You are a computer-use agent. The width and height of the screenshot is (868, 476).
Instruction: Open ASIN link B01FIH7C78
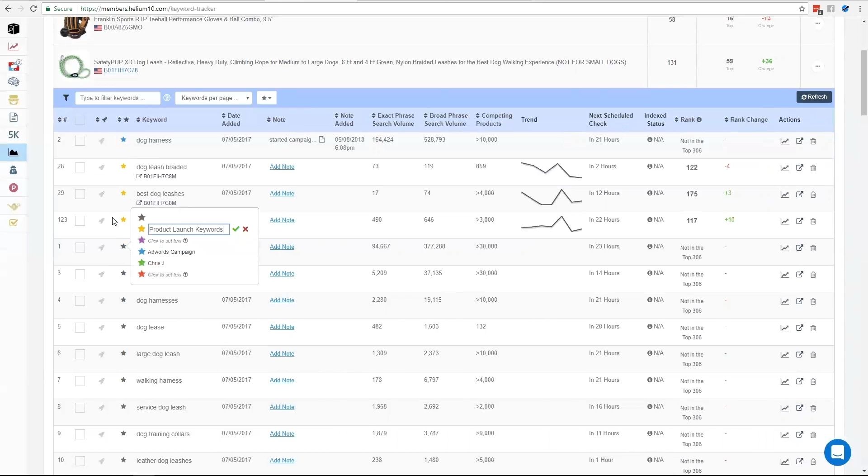tap(121, 71)
